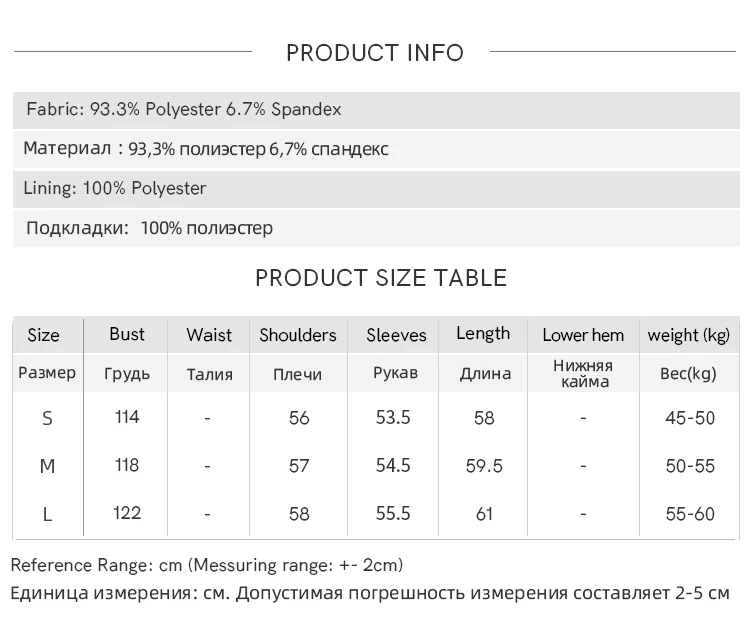Select the size L row label
The image size is (750, 630).
click(x=47, y=515)
